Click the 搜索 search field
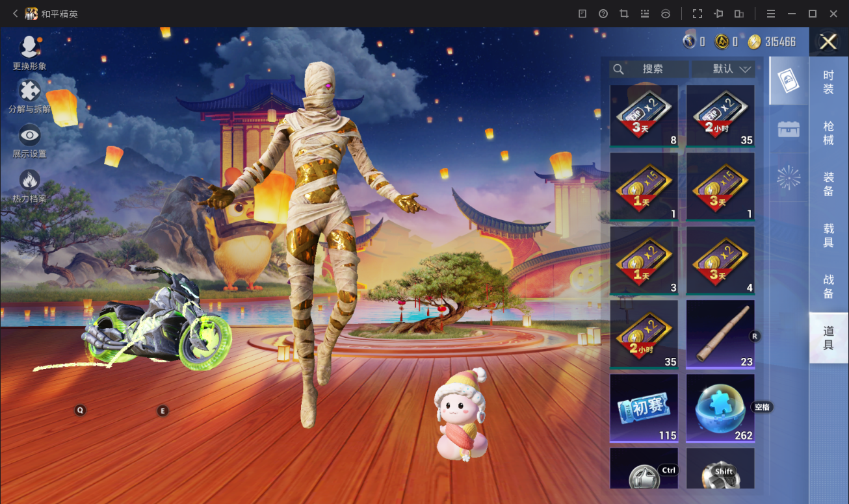The height and width of the screenshot is (504, 849). 649,69
